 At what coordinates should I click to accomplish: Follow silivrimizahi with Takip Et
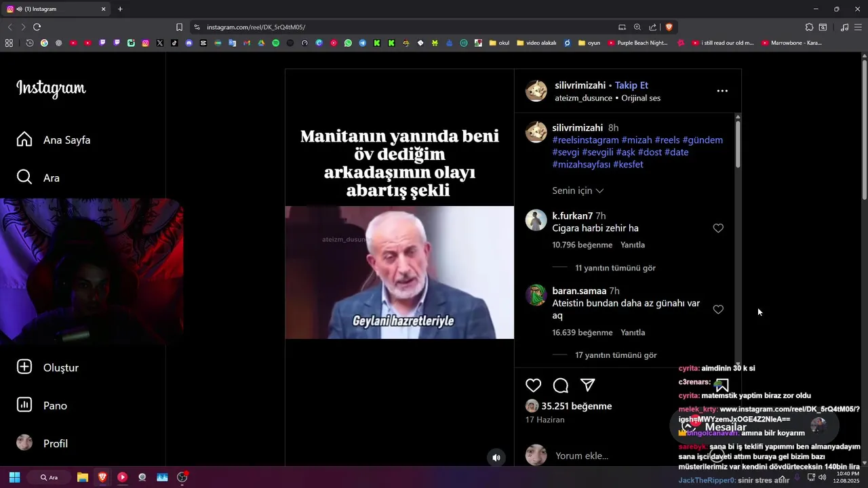pos(631,85)
